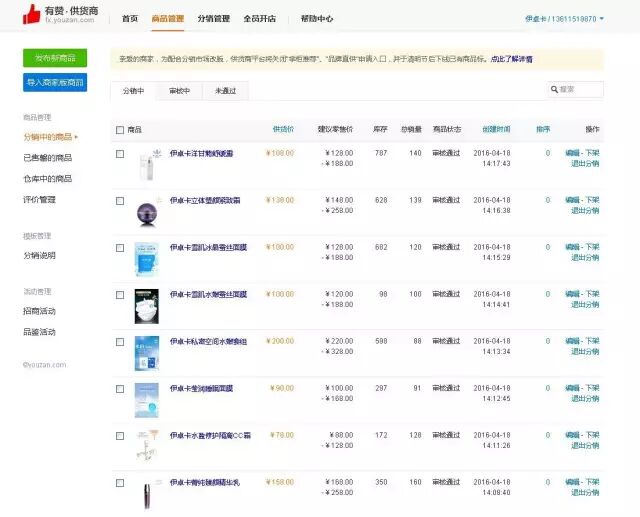This screenshot has height=517, width=640.
Task: Open 招商活动 in the sidebar
Action: pos(39,311)
